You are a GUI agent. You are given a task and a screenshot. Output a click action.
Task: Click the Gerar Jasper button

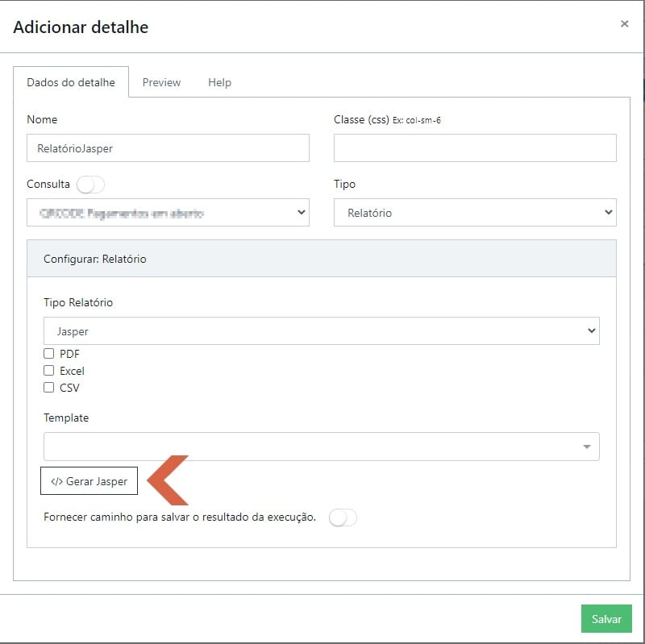(x=89, y=481)
